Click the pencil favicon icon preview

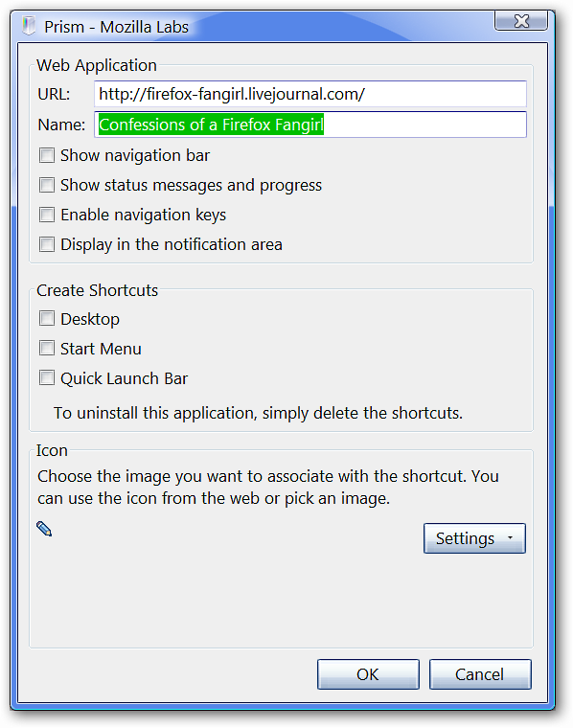[44, 529]
